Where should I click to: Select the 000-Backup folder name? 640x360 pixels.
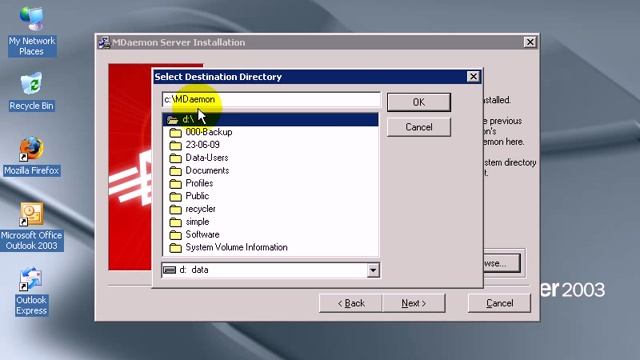[x=209, y=132]
